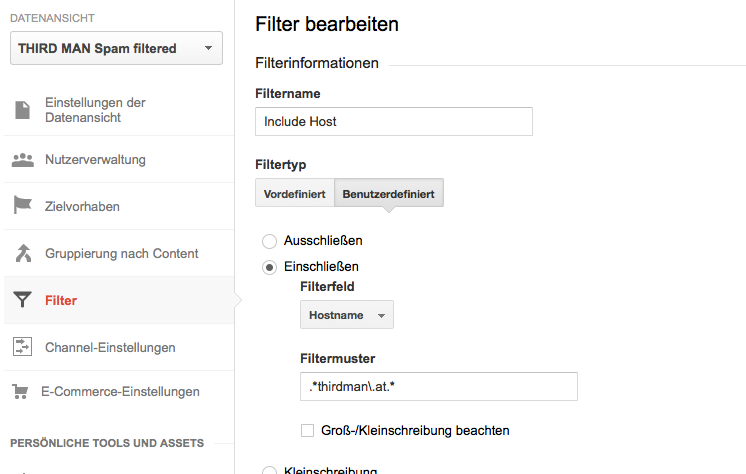
Task: Enable Groß-/Kleinschreibung beachten checkbox
Action: [308, 431]
